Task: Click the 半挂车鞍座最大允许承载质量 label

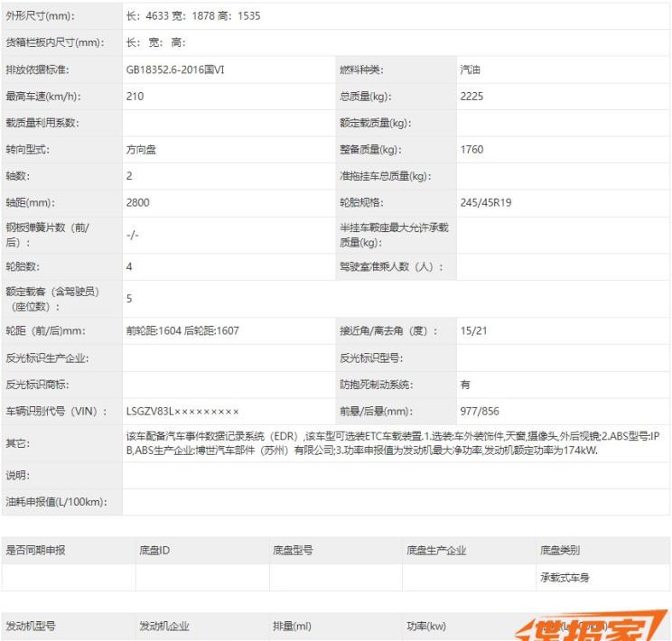Action: click(x=395, y=235)
